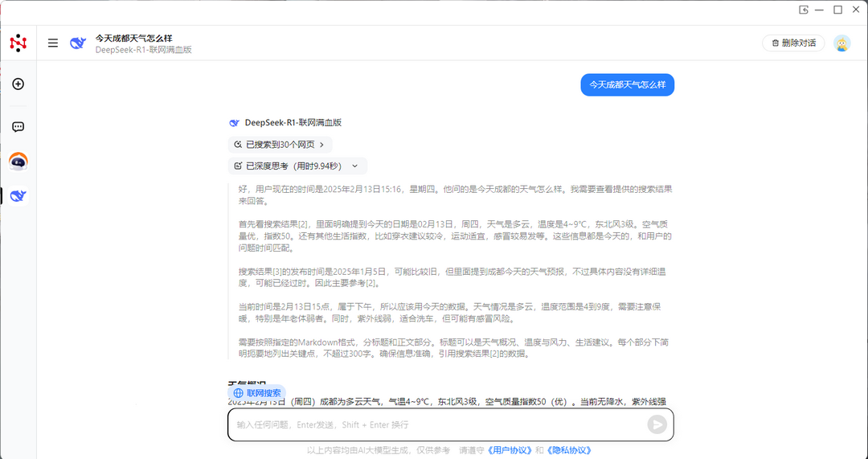Toggle the 联网搜索 web search option
The height and width of the screenshot is (459, 868).
pos(257,393)
